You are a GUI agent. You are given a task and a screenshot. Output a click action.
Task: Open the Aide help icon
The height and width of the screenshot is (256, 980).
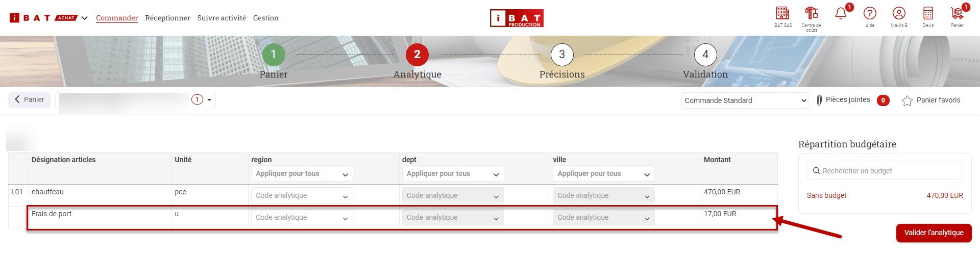click(870, 14)
